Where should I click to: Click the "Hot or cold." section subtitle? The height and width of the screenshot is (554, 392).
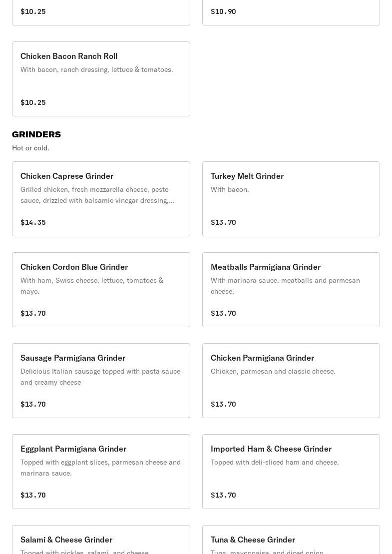(x=30, y=148)
